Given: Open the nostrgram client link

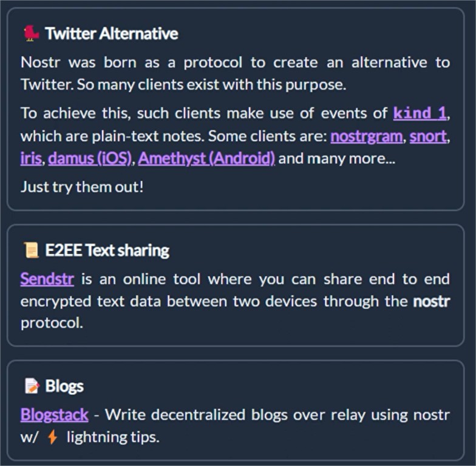Looking at the screenshot, I should point(367,137).
